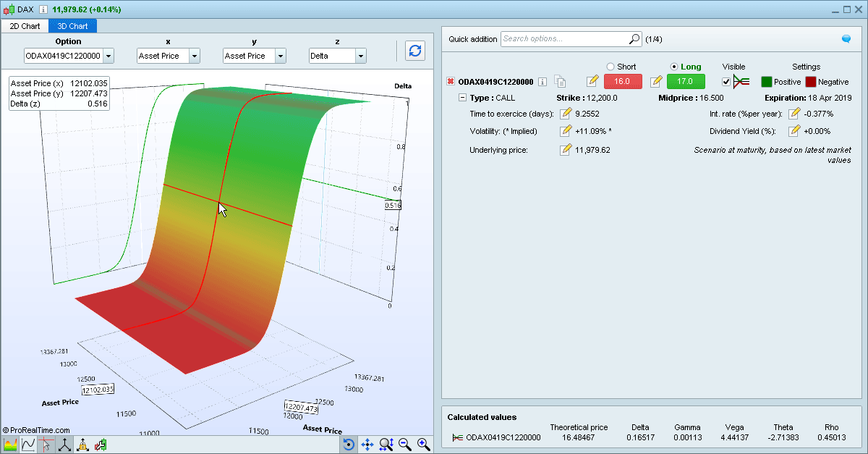Activate the pan/move chart tool
Viewport: 868px width, 454px height.
coord(367,444)
